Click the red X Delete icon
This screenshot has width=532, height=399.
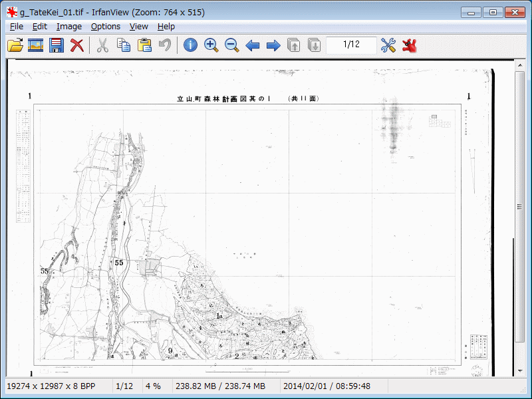point(77,45)
